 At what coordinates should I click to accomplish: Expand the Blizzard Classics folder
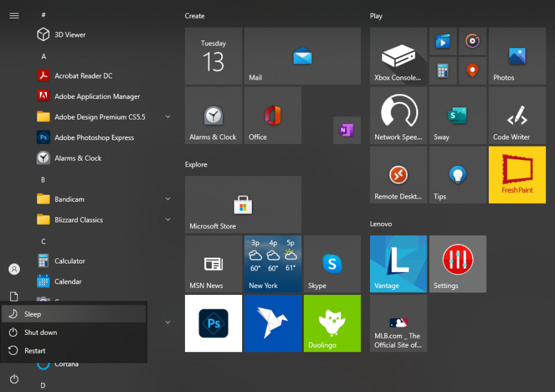pyautogui.click(x=168, y=220)
